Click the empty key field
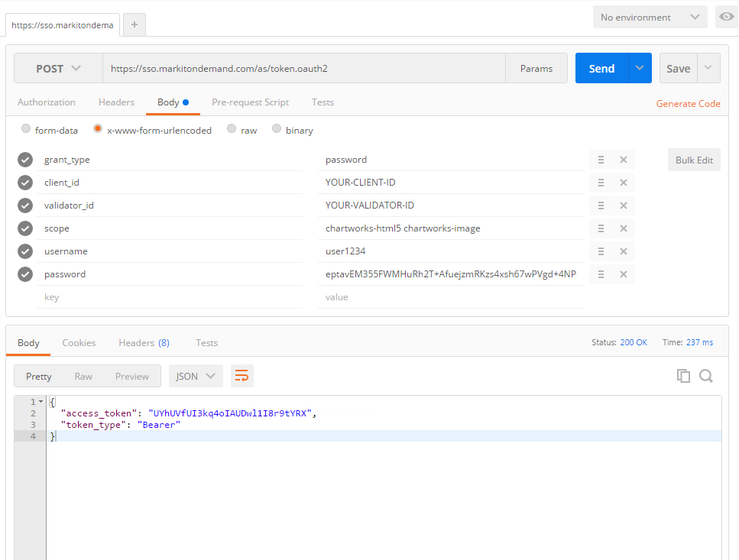 [170, 297]
